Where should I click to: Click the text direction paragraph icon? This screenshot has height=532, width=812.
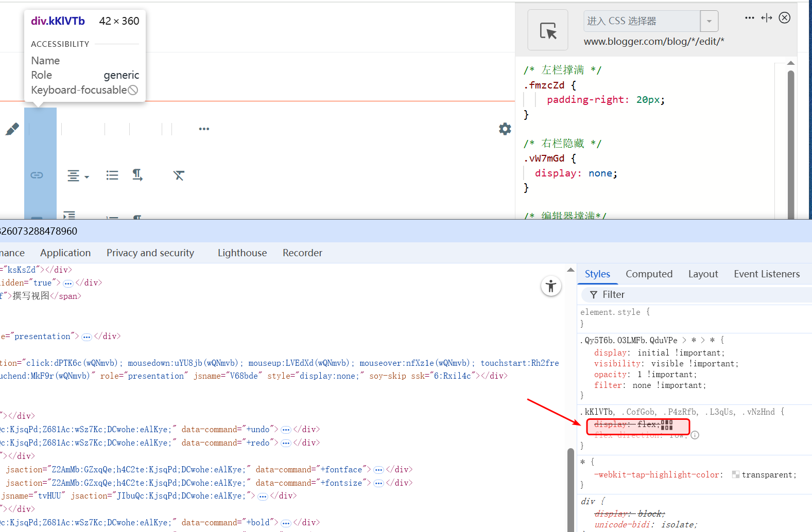(137, 175)
